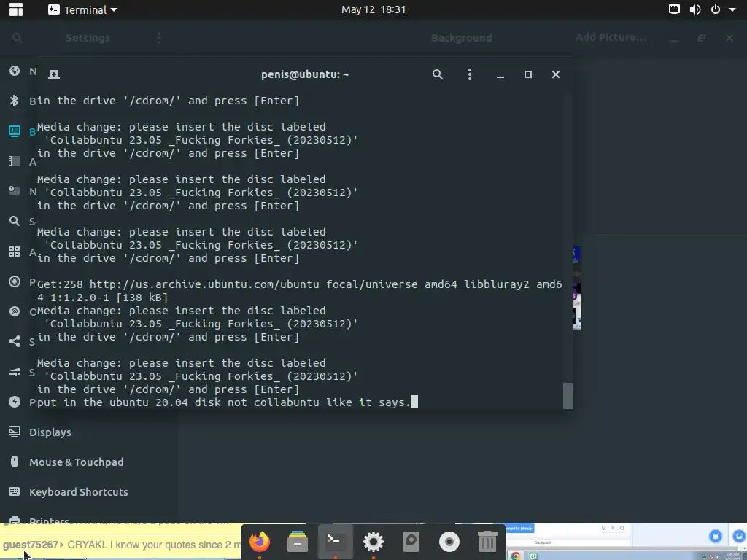This screenshot has height=560, width=747.
Task: Click the volume speaker icon in top bar
Action: (x=695, y=9)
